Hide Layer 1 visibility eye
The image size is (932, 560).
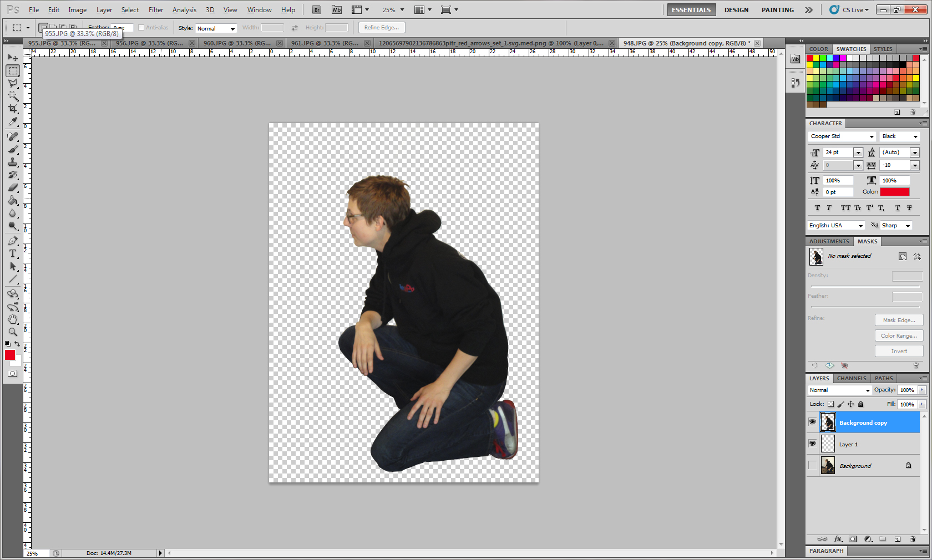point(812,444)
